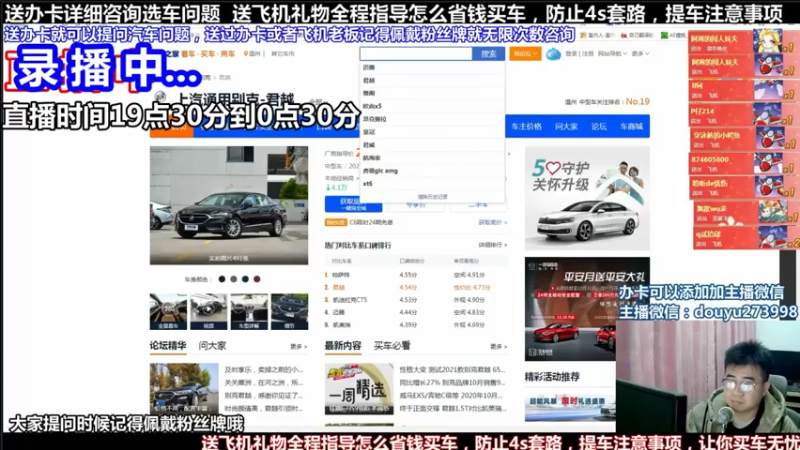Open the 车型详解 interior thumbnail
Image resolution: width=800 pixels, height=450 pixels.
pos(249,311)
